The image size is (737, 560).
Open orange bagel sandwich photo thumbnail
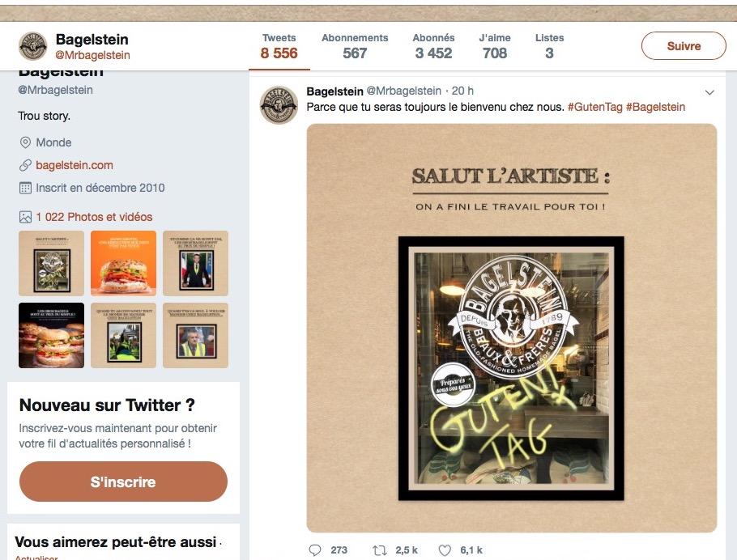pyautogui.click(x=123, y=263)
